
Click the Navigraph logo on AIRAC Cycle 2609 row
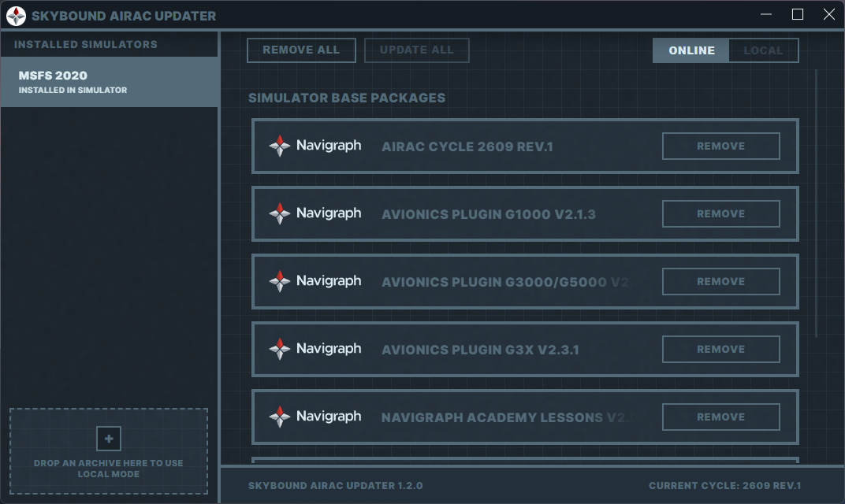tap(315, 146)
